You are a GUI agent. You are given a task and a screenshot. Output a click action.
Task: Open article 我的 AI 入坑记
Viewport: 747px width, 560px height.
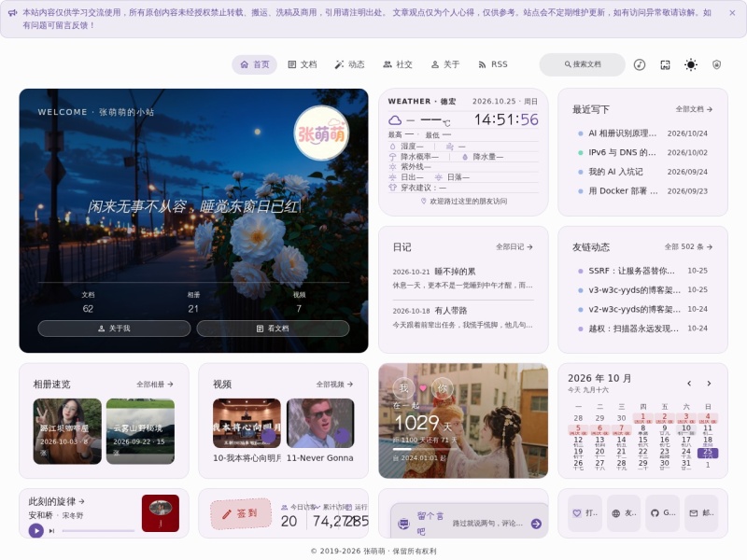[x=642, y=172]
